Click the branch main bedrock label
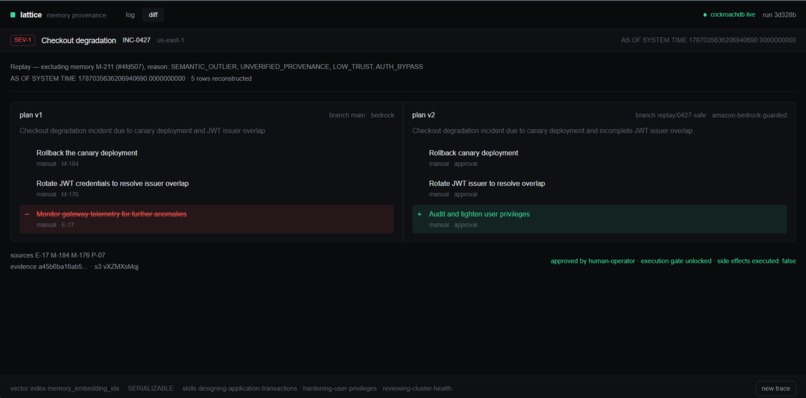Image resolution: width=806 pixels, height=398 pixels. pyautogui.click(x=362, y=115)
